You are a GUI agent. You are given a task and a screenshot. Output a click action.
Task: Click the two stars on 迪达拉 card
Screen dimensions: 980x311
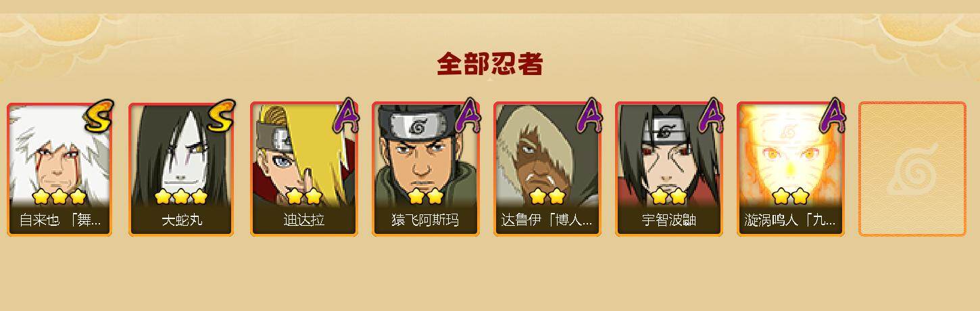pos(303,197)
